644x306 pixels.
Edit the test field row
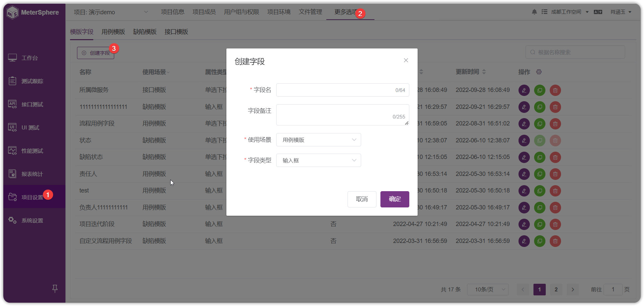click(x=524, y=191)
